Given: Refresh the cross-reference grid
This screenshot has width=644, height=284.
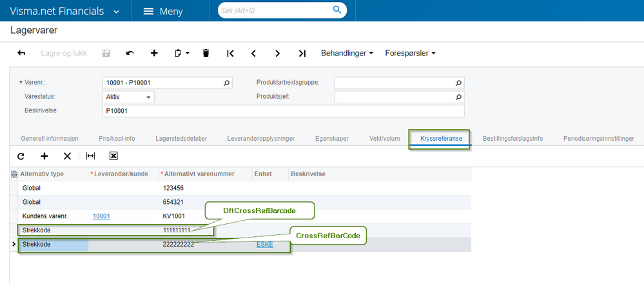Looking at the screenshot, I should [21, 156].
